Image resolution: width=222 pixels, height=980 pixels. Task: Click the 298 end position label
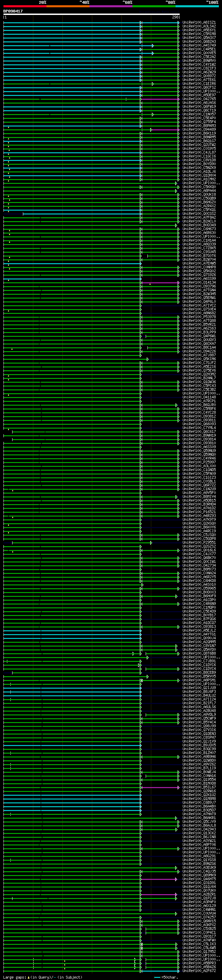click(x=175, y=17)
